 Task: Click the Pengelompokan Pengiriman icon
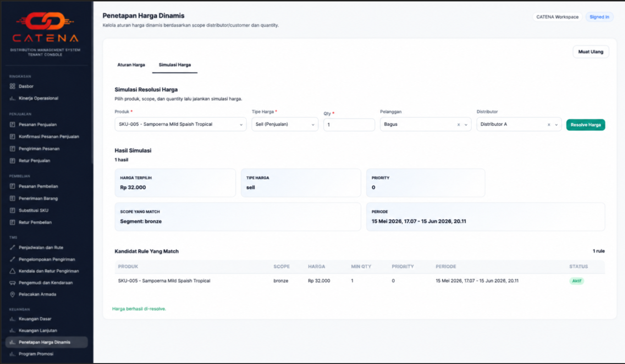(12, 259)
